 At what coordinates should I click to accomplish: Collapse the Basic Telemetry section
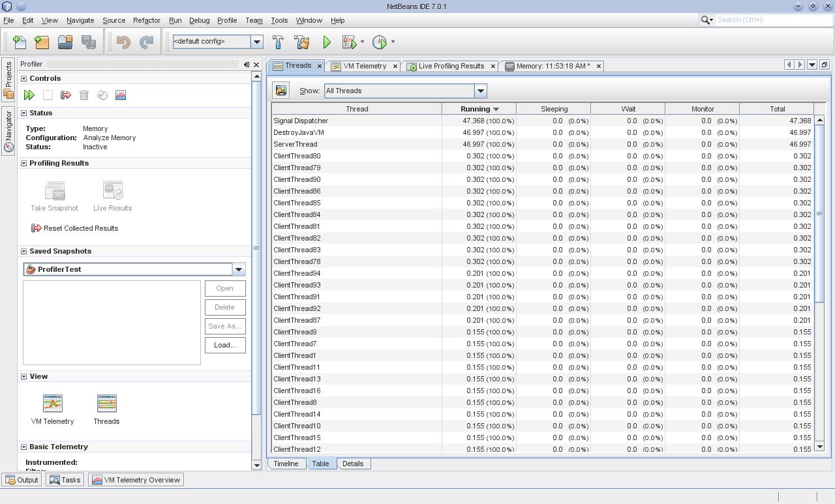pyautogui.click(x=24, y=447)
